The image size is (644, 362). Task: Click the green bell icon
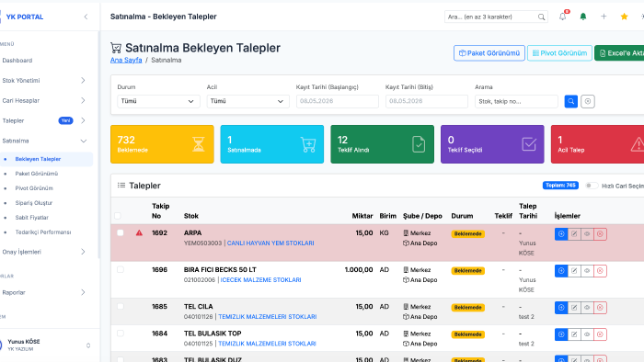coord(582,17)
